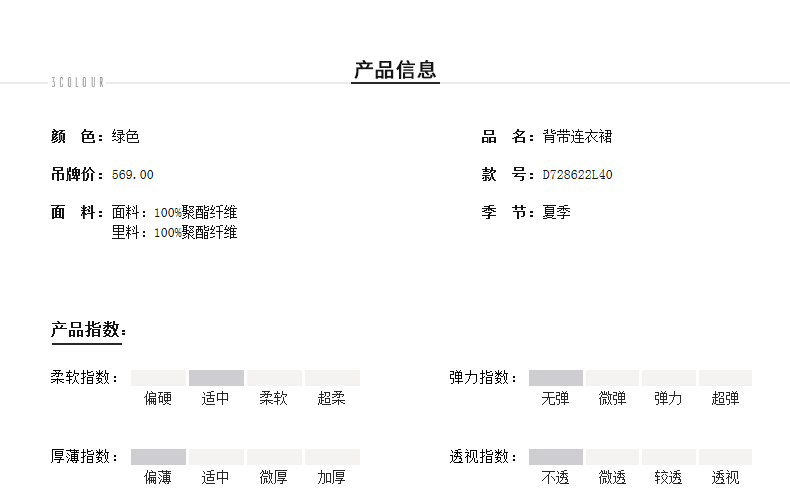Click the 微厚 label

point(274,477)
